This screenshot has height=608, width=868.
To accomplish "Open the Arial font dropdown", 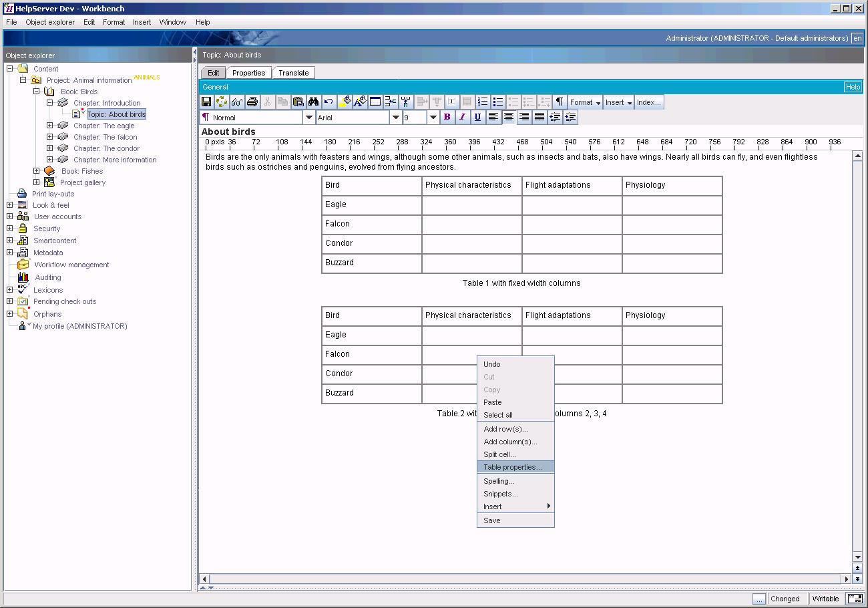I will point(396,118).
